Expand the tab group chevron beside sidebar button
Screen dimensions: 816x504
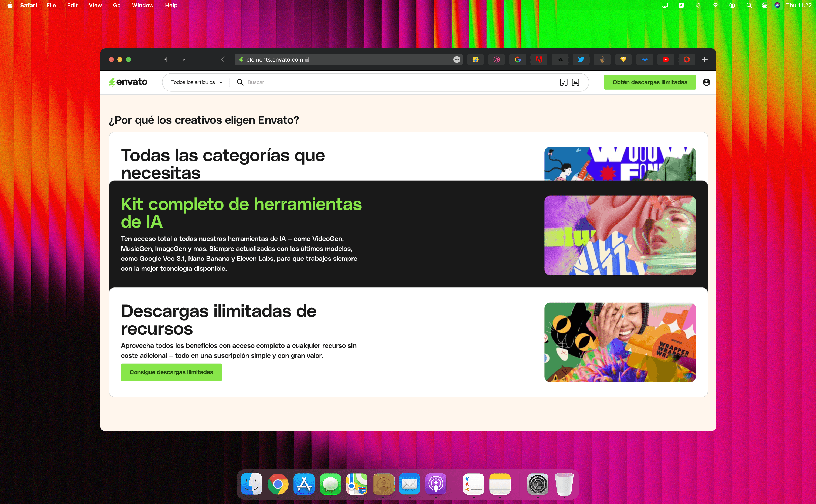click(x=184, y=60)
